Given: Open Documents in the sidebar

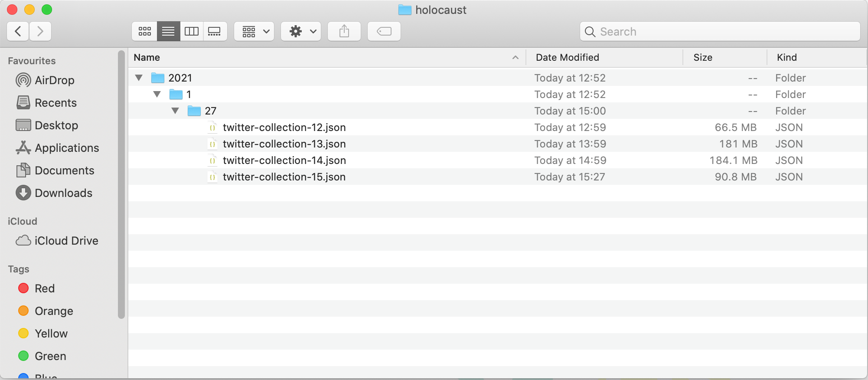Looking at the screenshot, I should click(x=55, y=170).
